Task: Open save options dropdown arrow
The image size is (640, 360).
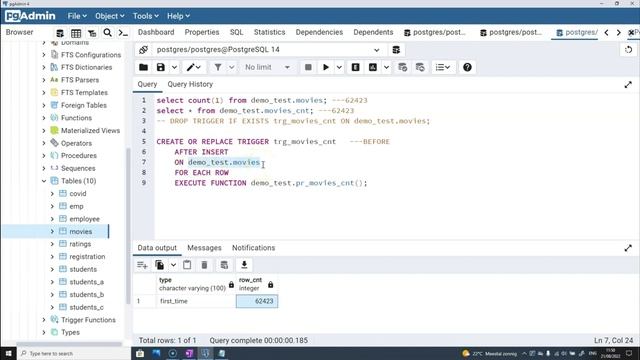Action: [x=174, y=67]
